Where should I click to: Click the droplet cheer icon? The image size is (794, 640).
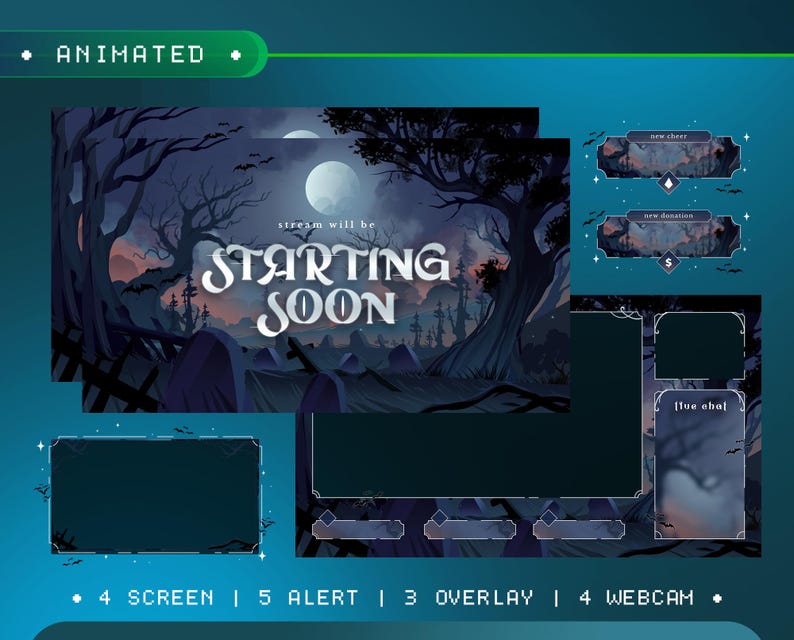coord(669,183)
